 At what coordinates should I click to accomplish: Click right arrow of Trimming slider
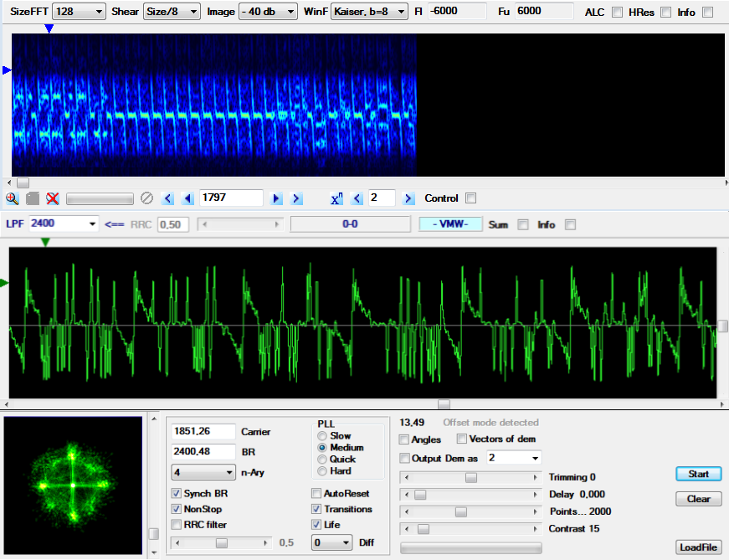[535, 478]
